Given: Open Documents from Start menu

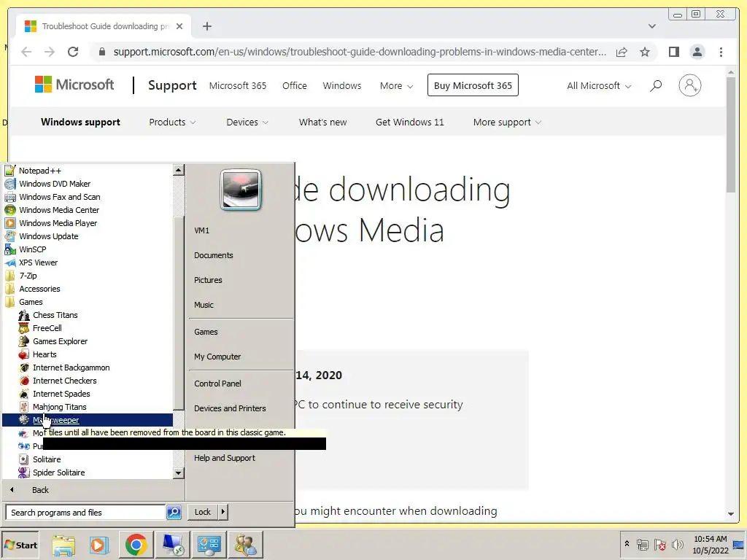Looking at the screenshot, I should (x=214, y=255).
